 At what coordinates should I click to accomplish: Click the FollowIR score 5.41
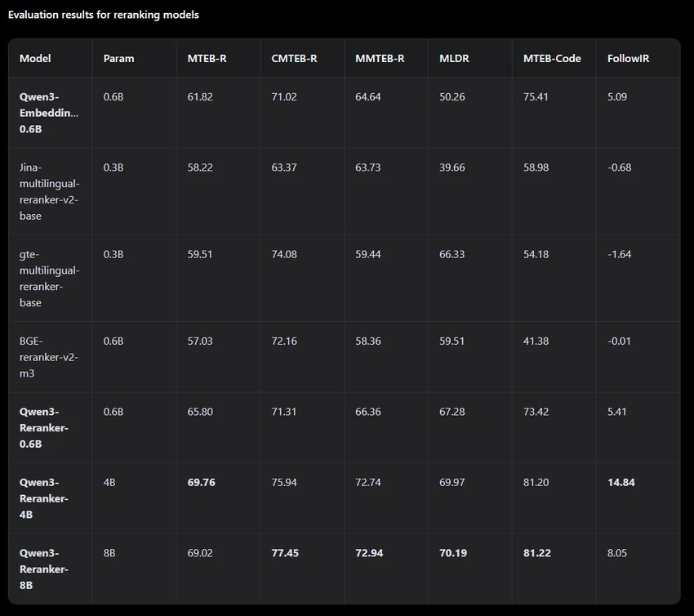click(617, 412)
